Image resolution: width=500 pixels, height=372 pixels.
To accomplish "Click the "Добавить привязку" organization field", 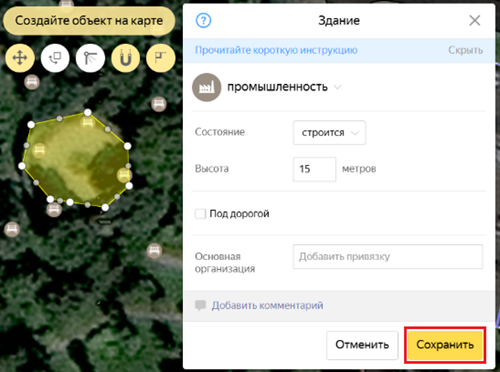I will pos(388,257).
